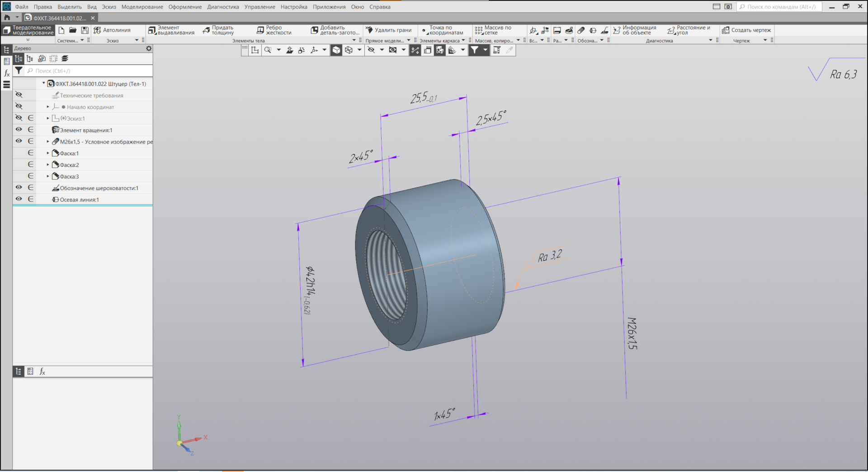
Task: Click the Ребро жесткости tool
Action: pyautogui.click(x=274, y=30)
